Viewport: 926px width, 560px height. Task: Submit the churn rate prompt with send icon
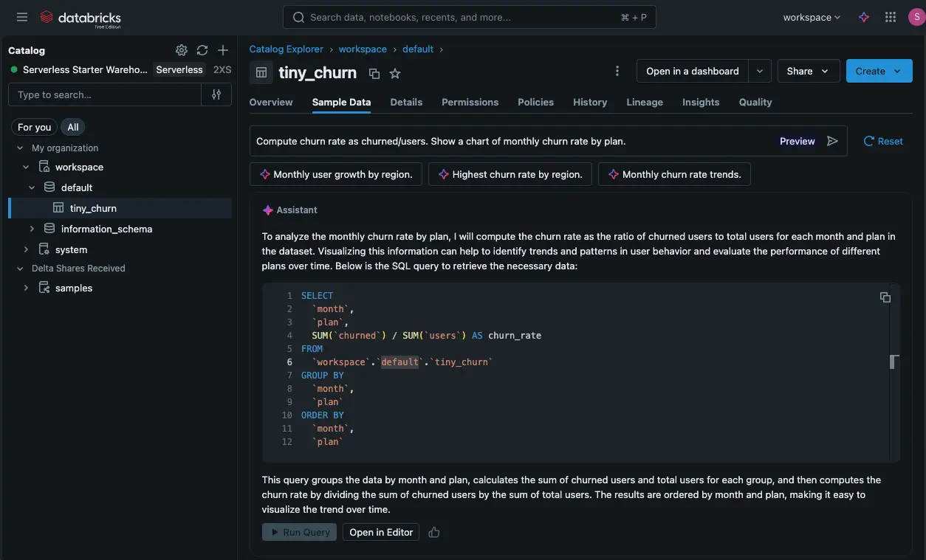(x=833, y=140)
